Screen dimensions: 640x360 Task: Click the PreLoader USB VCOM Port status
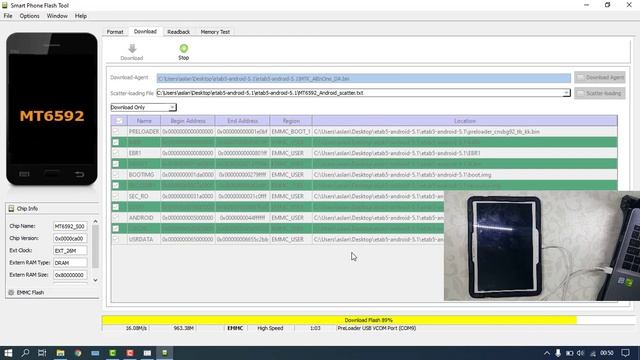377,328
